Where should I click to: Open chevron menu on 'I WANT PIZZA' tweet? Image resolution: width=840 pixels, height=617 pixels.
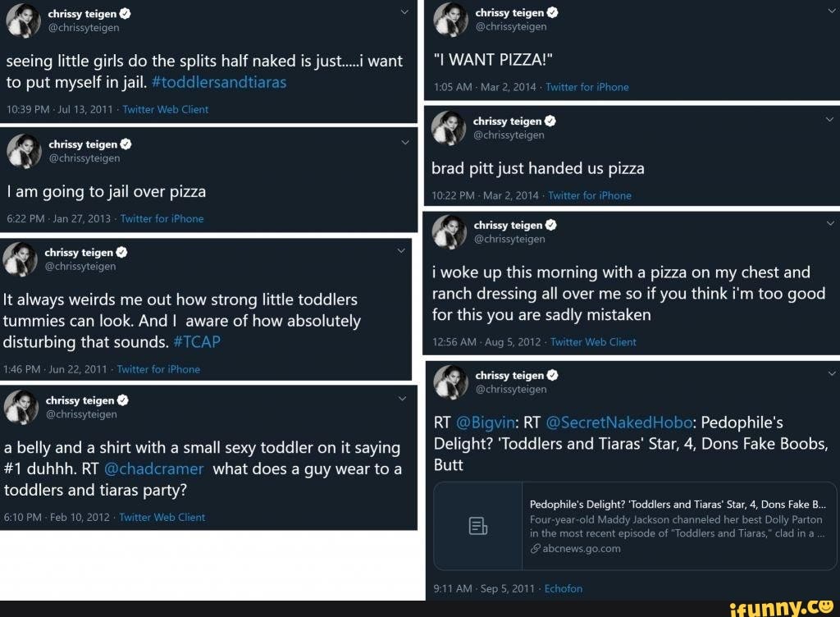830,11
